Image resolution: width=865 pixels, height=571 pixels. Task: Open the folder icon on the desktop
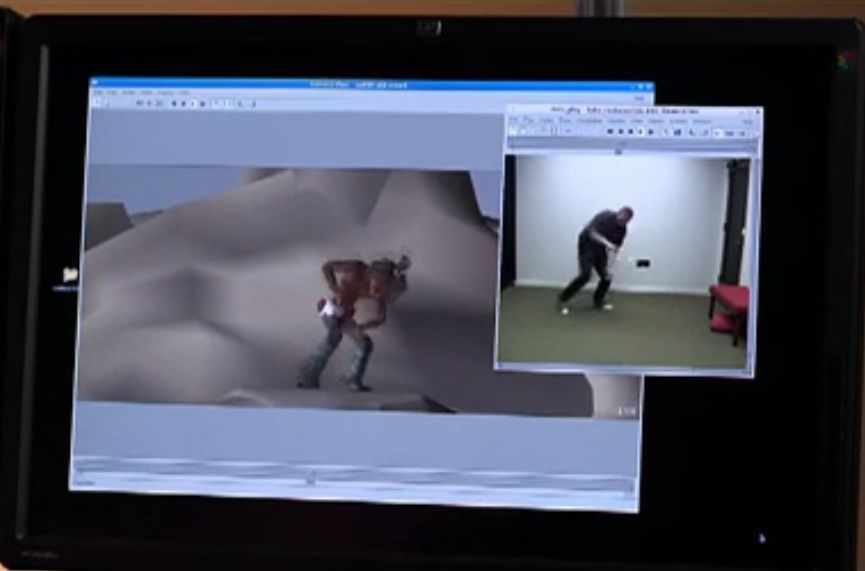click(70, 275)
